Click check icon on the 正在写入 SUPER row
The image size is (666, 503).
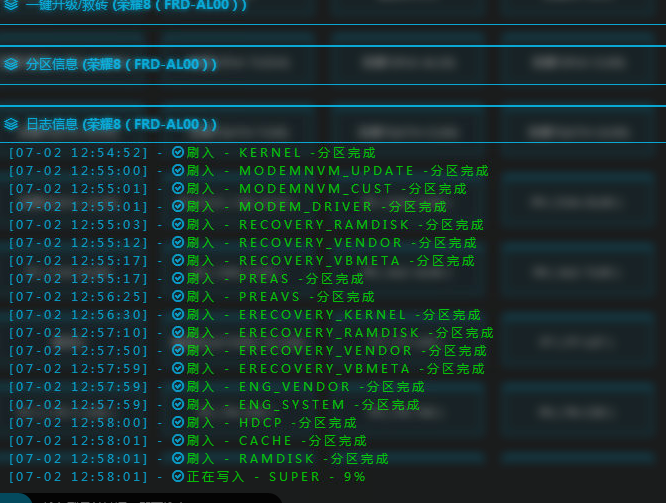coord(178,476)
